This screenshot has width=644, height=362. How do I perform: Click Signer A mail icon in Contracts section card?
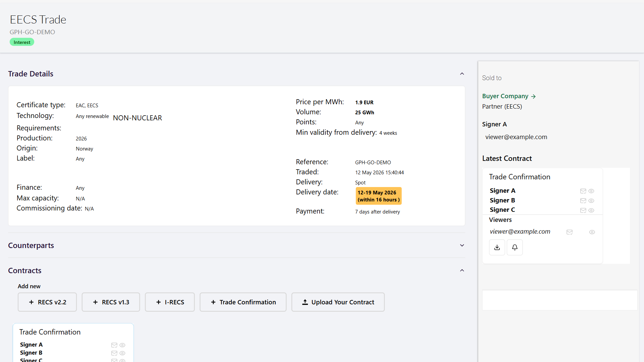pos(114,345)
